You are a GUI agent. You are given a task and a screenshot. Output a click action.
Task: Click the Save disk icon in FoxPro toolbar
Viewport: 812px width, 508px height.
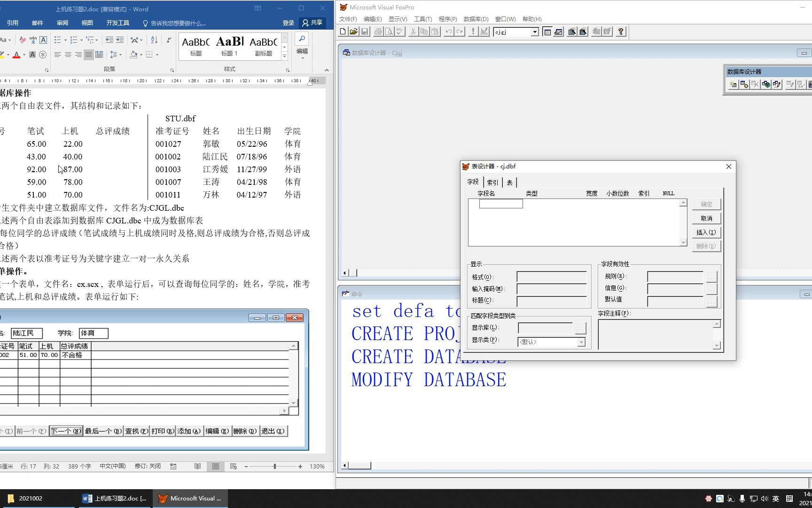[x=365, y=32]
